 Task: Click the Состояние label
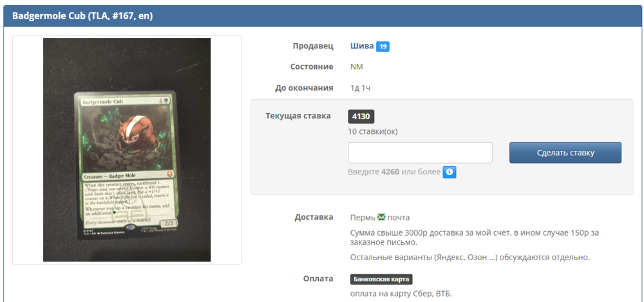tap(312, 66)
